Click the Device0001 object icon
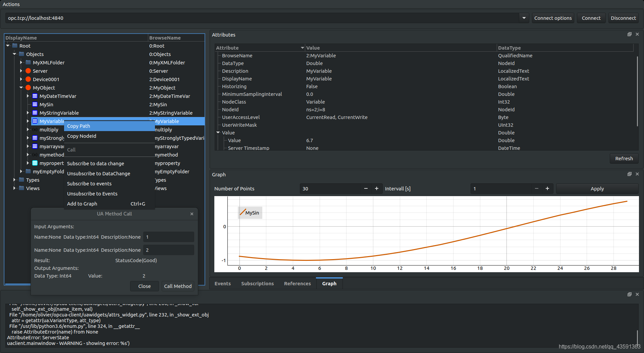The height and width of the screenshot is (353, 644). click(28, 79)
